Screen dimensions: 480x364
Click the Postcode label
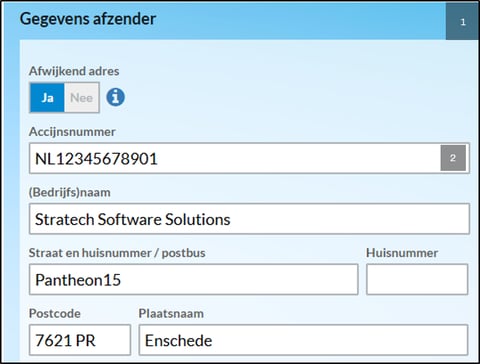[55, 313]
